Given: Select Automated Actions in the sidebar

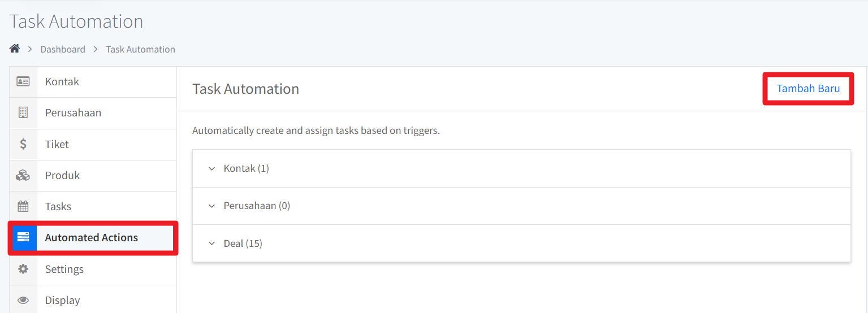Looking at the screenshot, I should pyautogui.click(x=93, y=237).
